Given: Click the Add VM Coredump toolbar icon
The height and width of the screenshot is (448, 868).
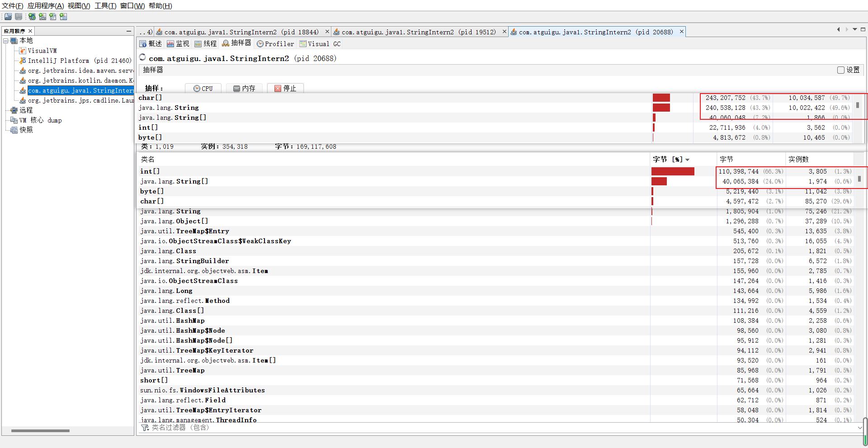Looking at the screenshot, I should click(x=53, y=17).
